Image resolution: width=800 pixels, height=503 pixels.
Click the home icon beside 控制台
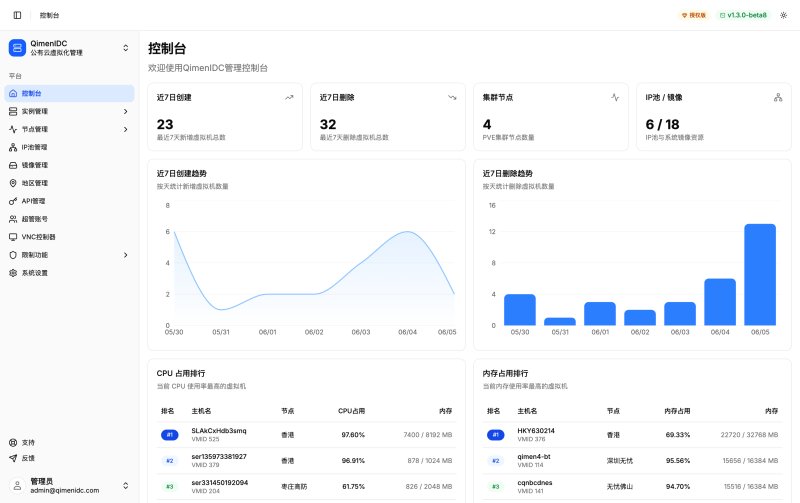tap(13, 93)
